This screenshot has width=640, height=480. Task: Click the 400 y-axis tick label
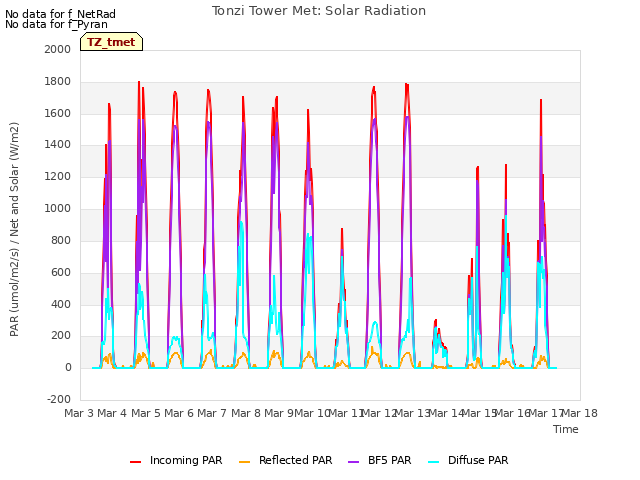pyautogui.click(x=61, y=304)
